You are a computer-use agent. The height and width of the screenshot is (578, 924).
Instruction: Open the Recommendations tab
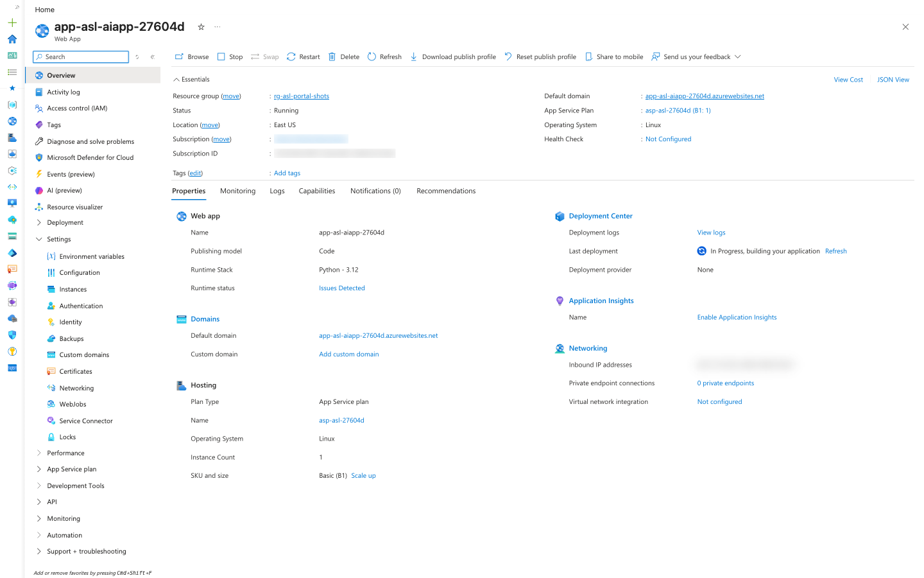tap(446, 191)
